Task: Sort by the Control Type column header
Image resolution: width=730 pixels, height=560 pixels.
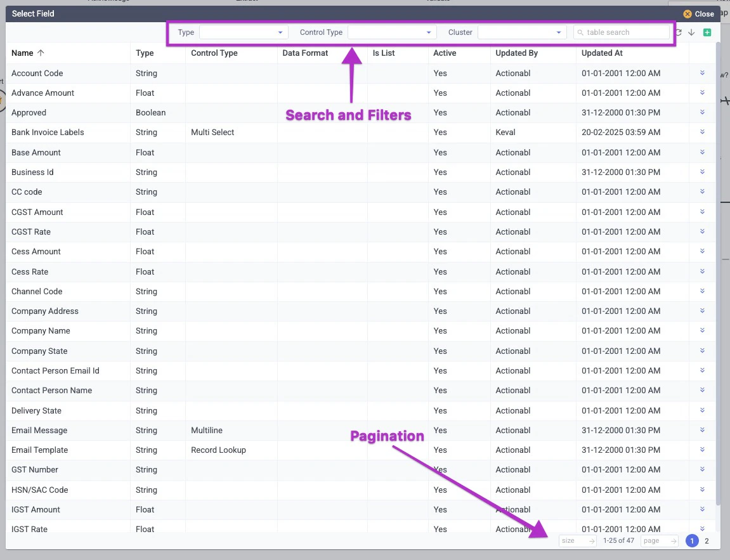Action: click(x=214, y=53)
